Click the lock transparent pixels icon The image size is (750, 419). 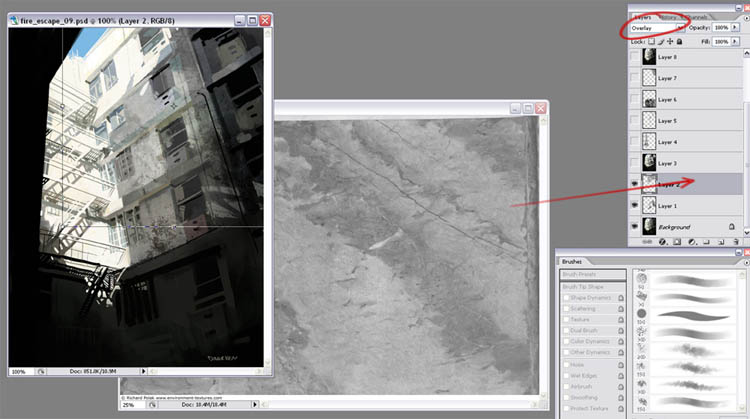[652, 41]
